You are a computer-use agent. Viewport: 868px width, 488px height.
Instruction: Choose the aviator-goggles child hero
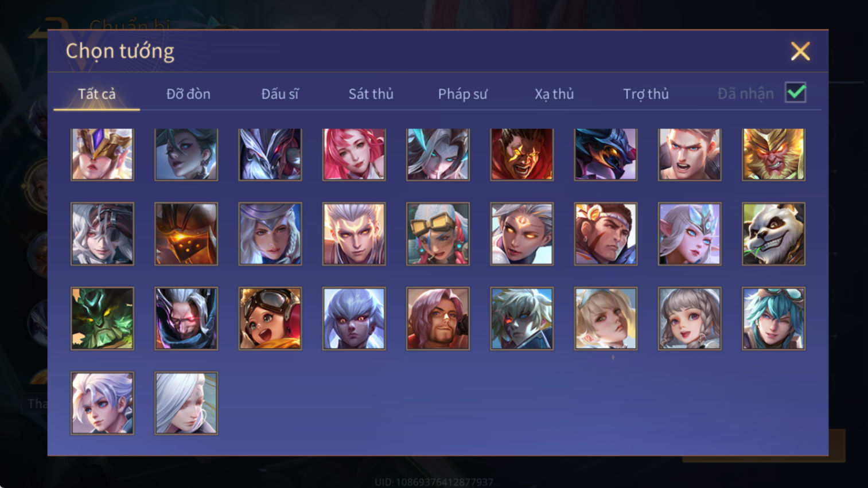tap(270, 319)
